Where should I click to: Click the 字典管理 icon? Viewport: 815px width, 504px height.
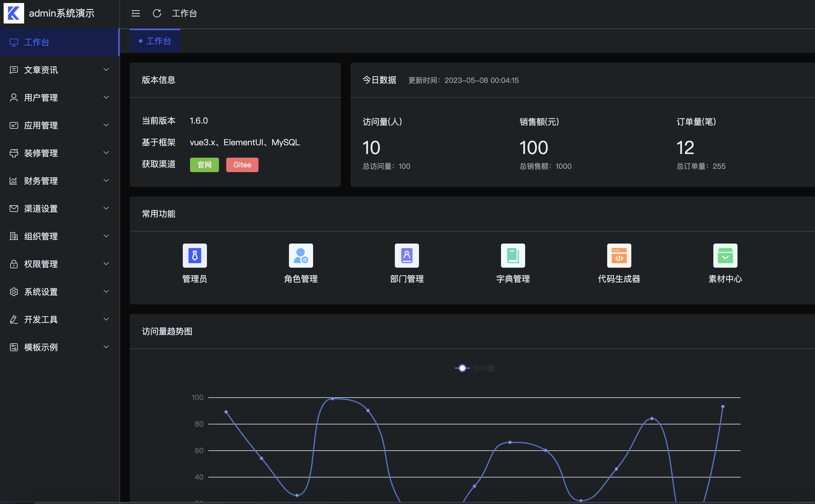click(x=512, y=255)
